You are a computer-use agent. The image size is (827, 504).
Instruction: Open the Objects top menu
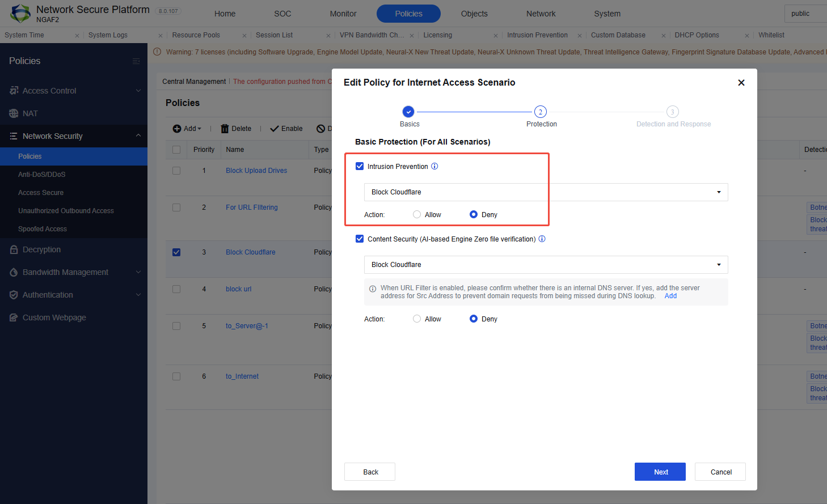[474, 14]
